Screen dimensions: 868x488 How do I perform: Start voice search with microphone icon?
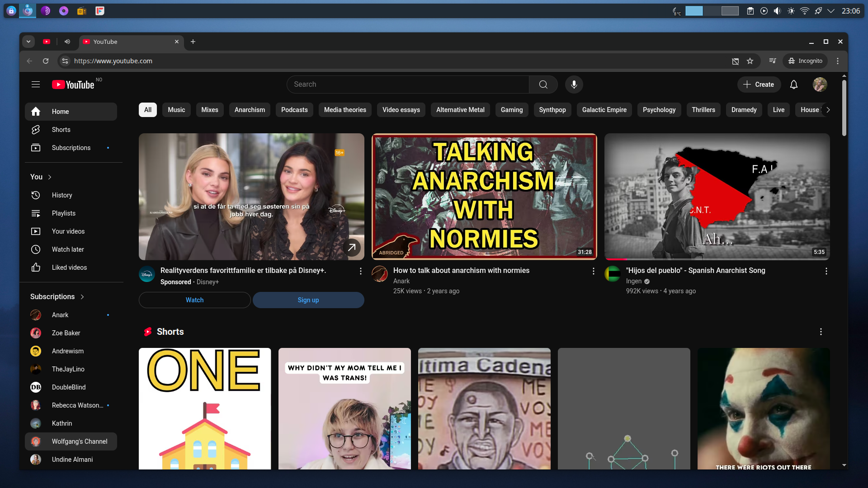pos(574,84)
